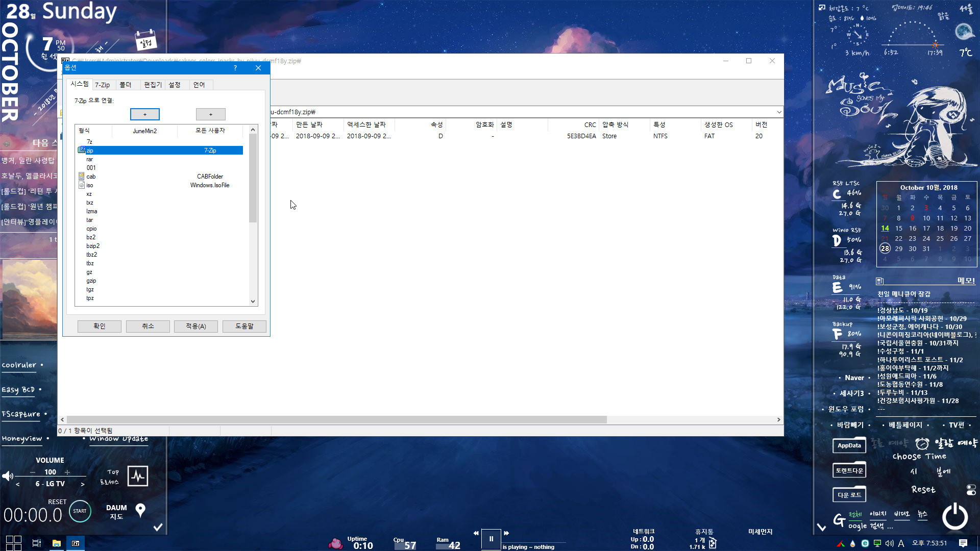The height and width of the screenshot is (551, 980).
Task: Open the 편집기 tab
Action: (x=153, y=85)
